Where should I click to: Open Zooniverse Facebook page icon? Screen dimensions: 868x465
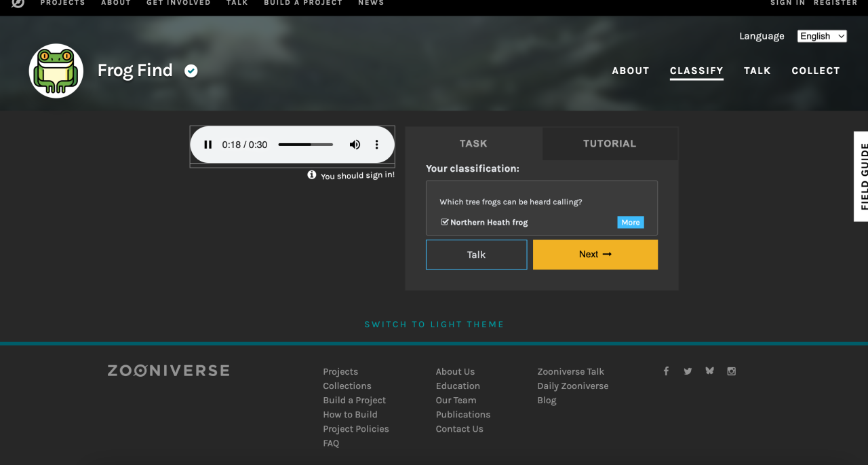pyautogui.click(x=666, y=371)
